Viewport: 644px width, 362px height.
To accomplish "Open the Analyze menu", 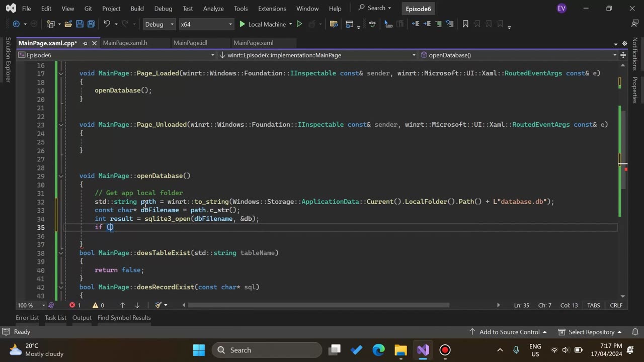I will pos(213,9).
